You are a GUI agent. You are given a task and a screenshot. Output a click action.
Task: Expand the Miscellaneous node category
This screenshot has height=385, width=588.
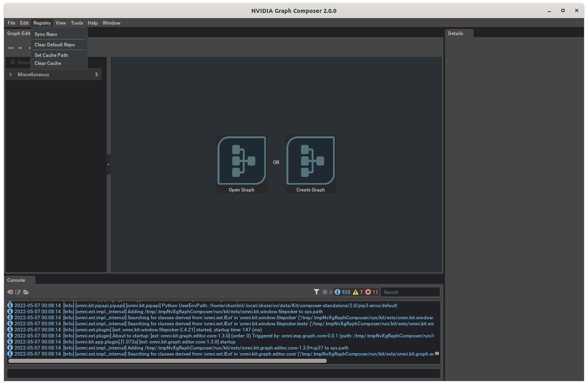(x=10, y=74)
